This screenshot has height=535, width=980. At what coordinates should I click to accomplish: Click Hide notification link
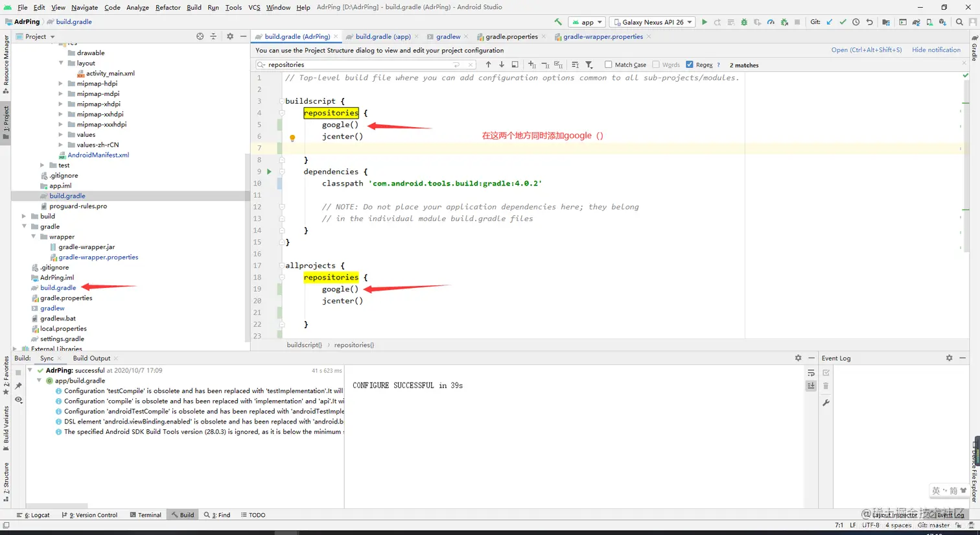[936, 50]
